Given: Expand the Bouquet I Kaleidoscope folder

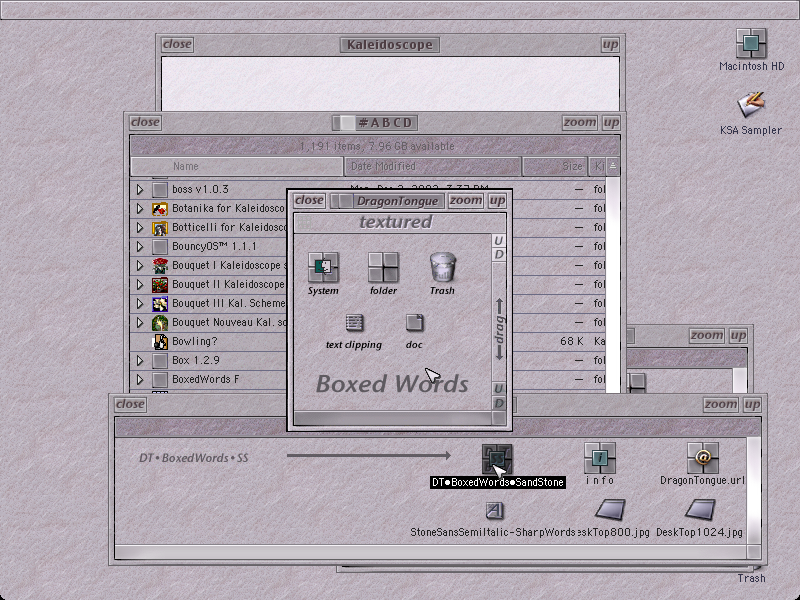Looking at the screenshot, I should tap(140, 266).
